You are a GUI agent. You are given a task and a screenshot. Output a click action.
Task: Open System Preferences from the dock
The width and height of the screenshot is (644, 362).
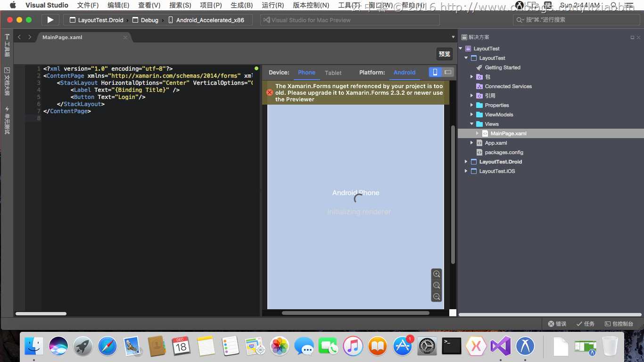point(427,346)
